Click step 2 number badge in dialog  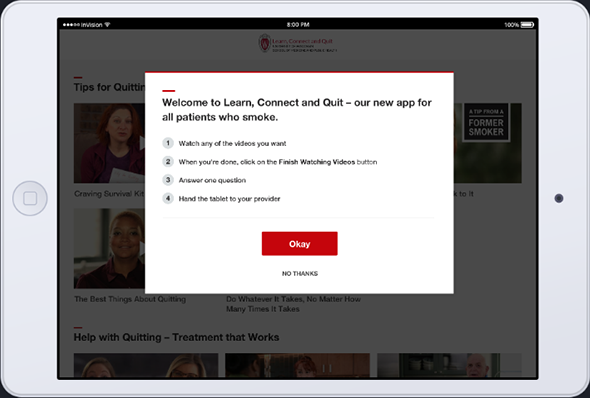coord(168,161)
